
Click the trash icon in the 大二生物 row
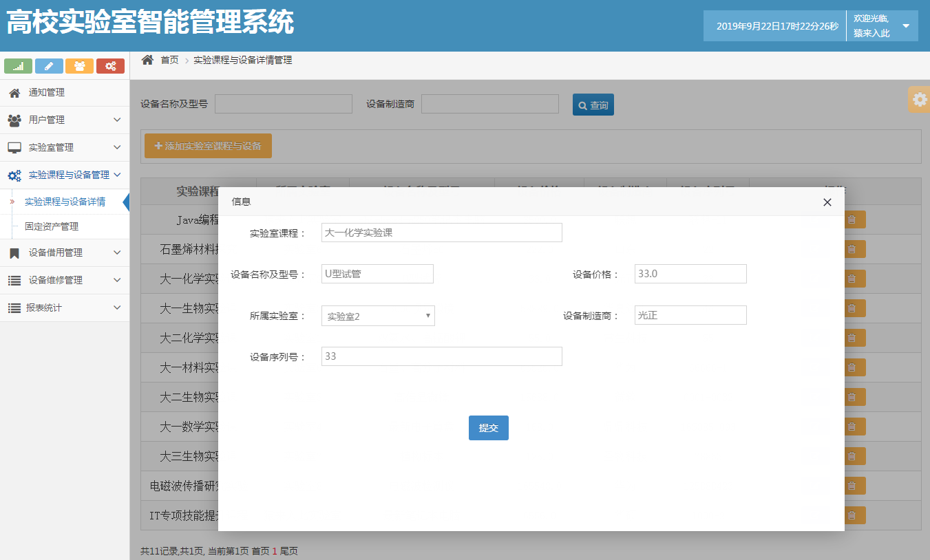click(852, 397)
